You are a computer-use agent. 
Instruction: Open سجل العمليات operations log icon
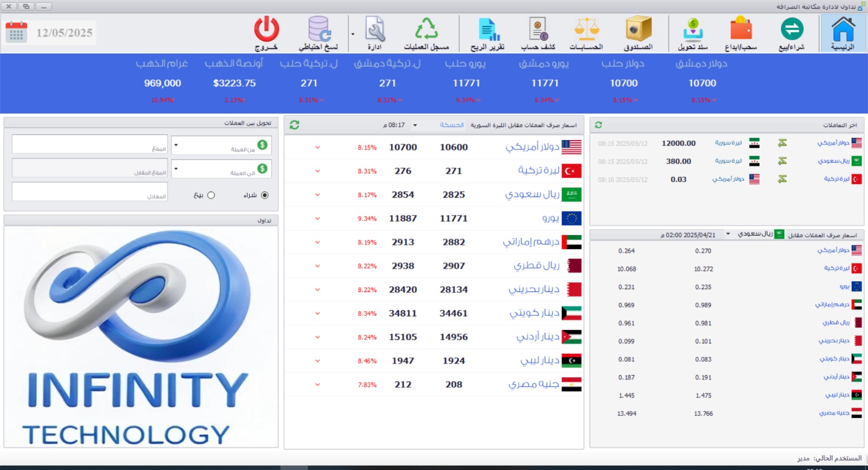coord(426,34)
